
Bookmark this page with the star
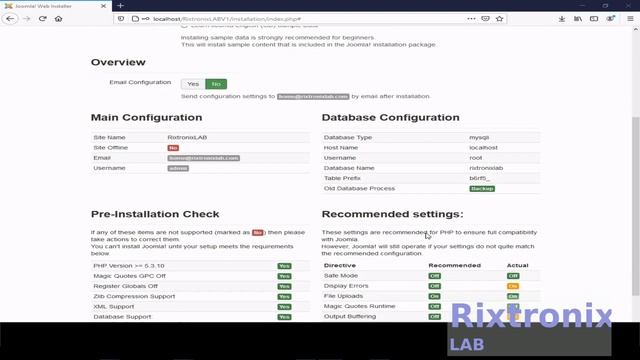pos(500,19)
